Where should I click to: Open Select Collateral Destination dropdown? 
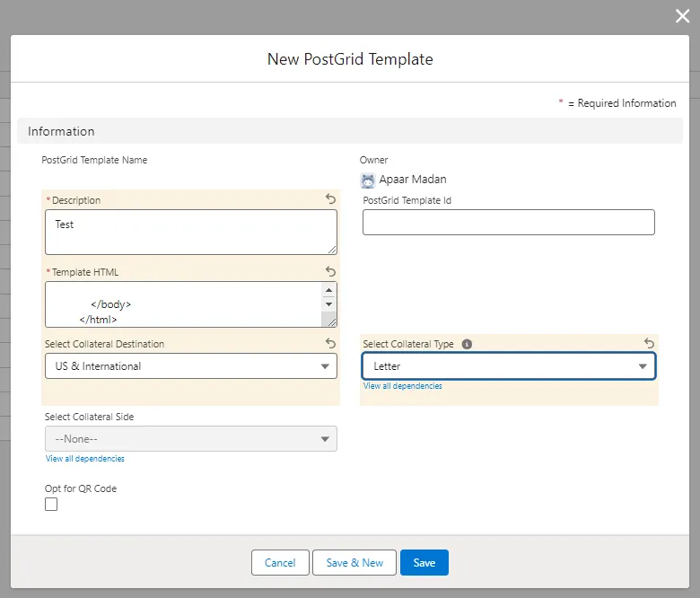[x=191, y=366]
